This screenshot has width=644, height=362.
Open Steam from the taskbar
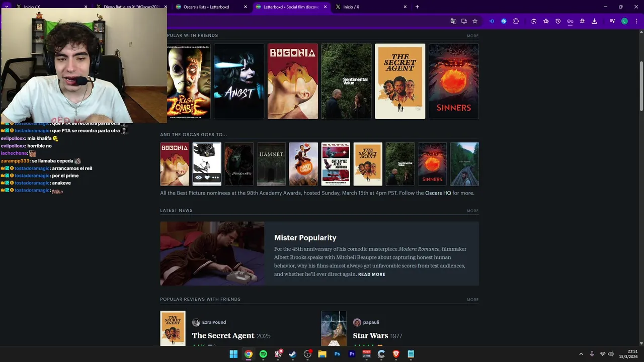293,354
